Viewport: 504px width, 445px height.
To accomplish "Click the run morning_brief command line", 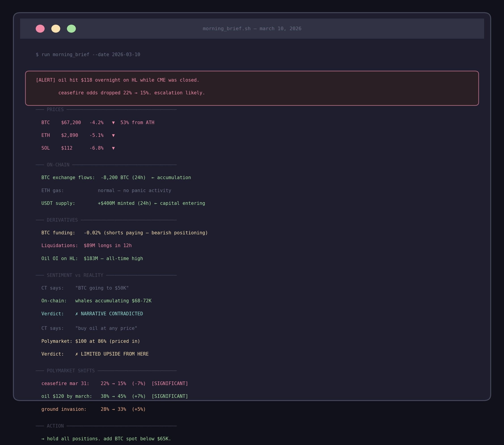I will pos(88,55).
